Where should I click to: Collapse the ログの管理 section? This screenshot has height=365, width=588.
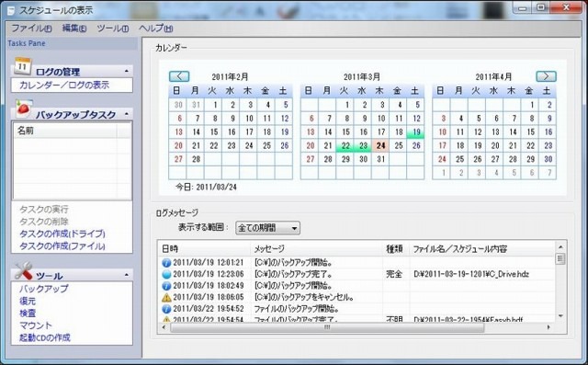[x=127, y=71]
